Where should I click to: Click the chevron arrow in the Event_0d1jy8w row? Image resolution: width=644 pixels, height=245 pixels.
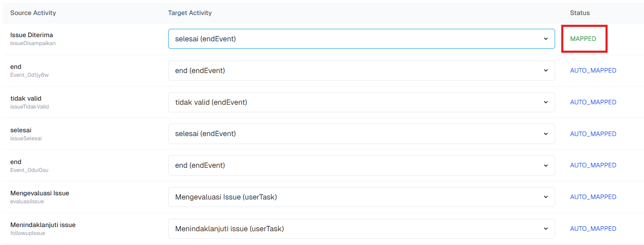point(546,71)
